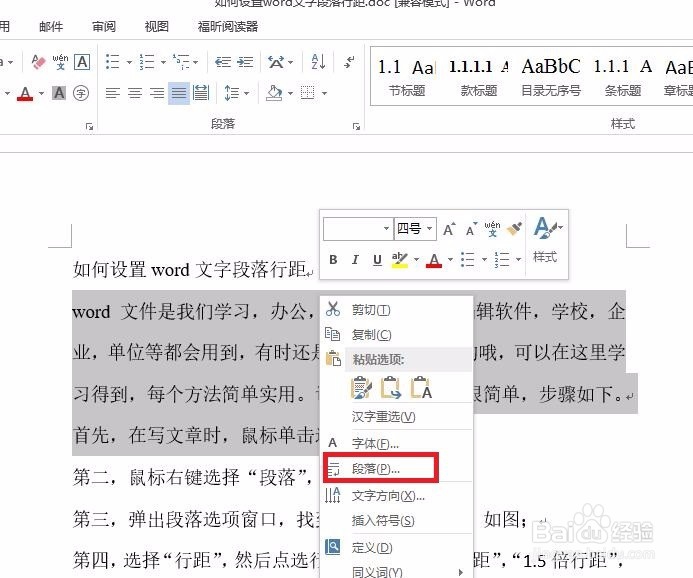Choose 段落(P)... from context menu

(x=396, y=468)
